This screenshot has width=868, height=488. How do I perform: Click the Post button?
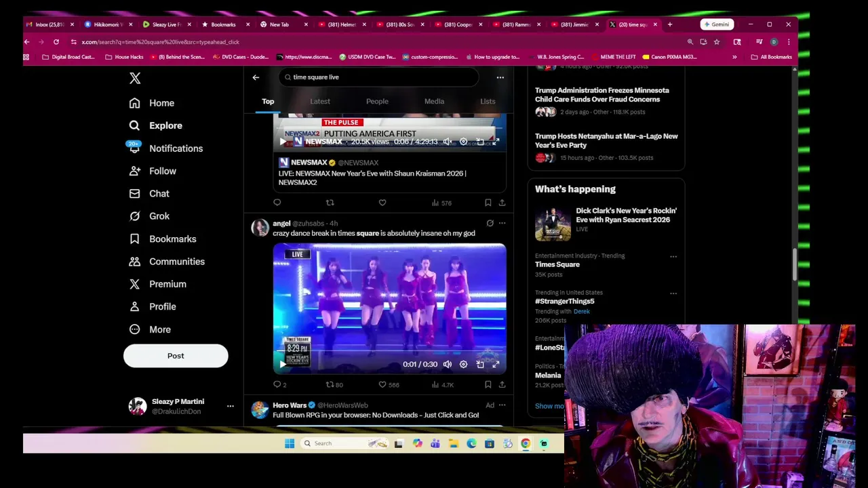176,356
